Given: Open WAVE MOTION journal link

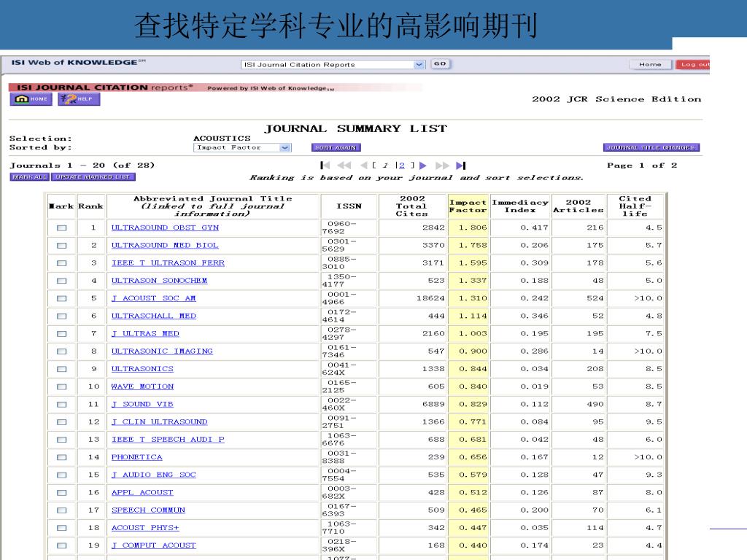Looking at the screenshot, I should click(142, 386).
